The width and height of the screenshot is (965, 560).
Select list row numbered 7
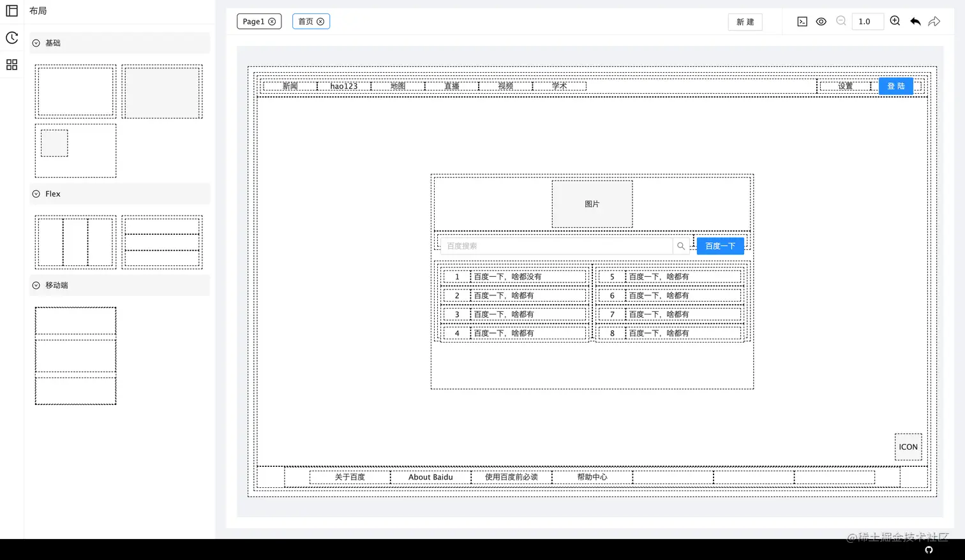point(670,314)
